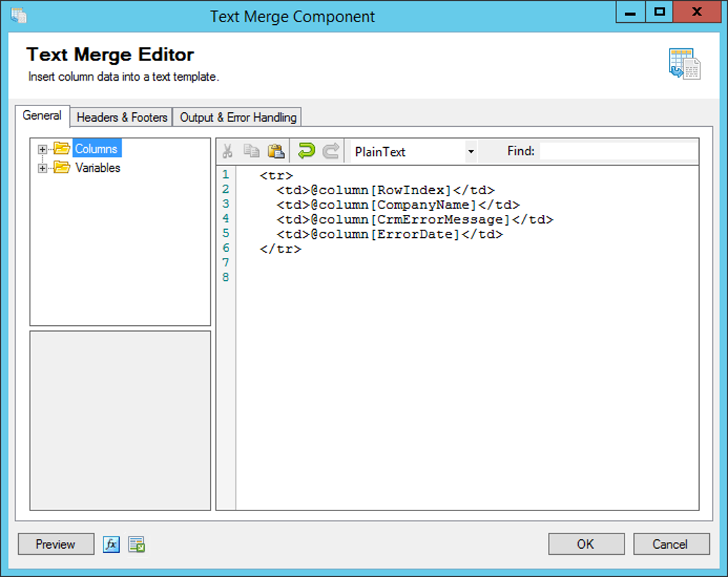Open the Output & Error Handling tab
Viewport: 728px width, 577px height.
pyautogui.click(x=238, y=117)
